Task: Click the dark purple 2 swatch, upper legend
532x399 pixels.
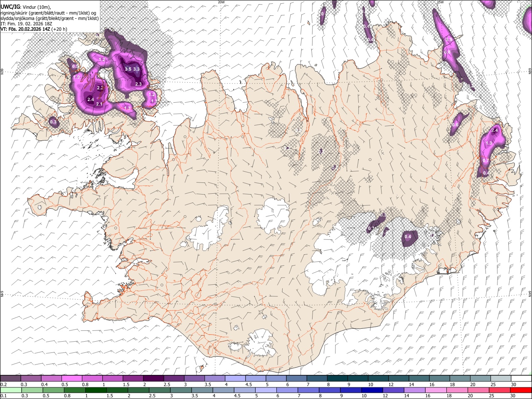Action: [x=153, y=378]
